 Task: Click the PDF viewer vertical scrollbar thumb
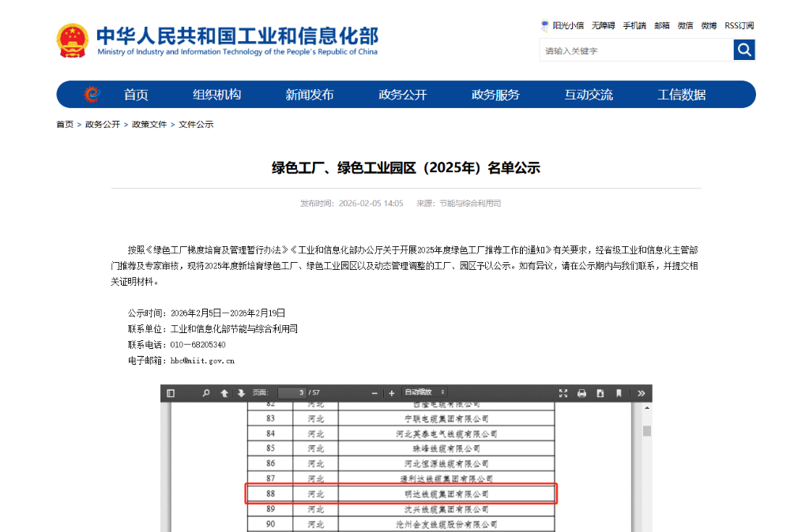(x=647, y=431)
